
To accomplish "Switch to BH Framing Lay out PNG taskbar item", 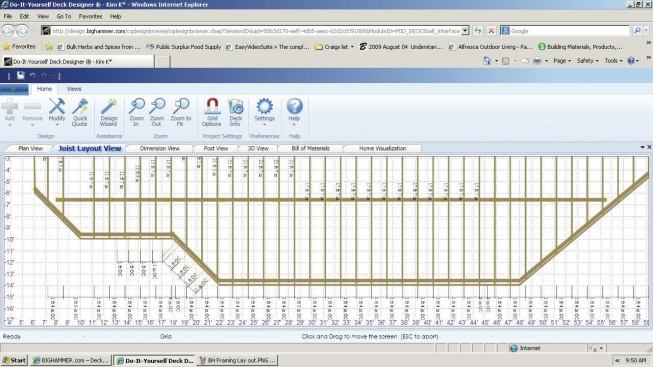I will [238, 360].
